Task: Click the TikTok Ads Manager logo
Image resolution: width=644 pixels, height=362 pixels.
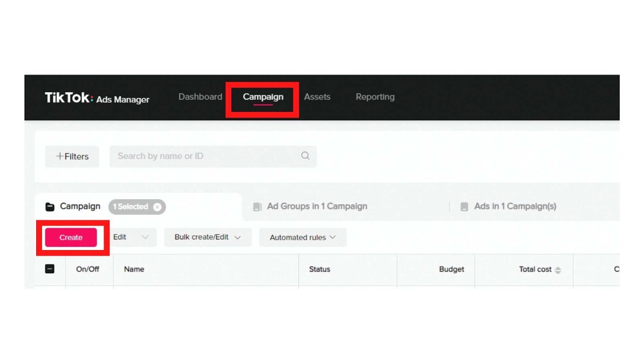Action: click(97, 98)
